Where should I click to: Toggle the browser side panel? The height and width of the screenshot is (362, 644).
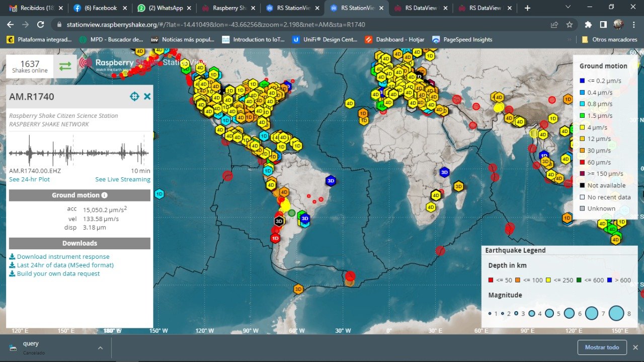(x=603, y=24)
